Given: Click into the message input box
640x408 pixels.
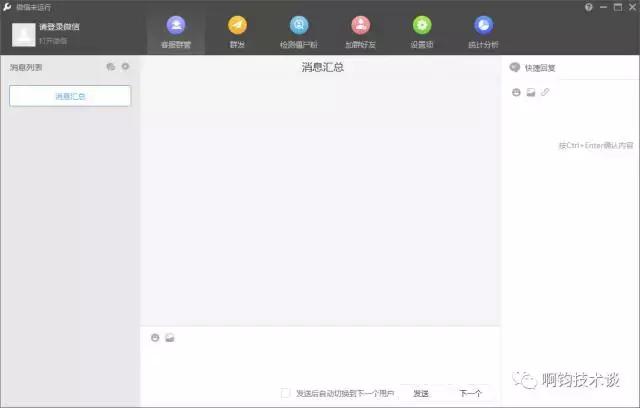Looking at the screenshot, I should coord(320,363).
